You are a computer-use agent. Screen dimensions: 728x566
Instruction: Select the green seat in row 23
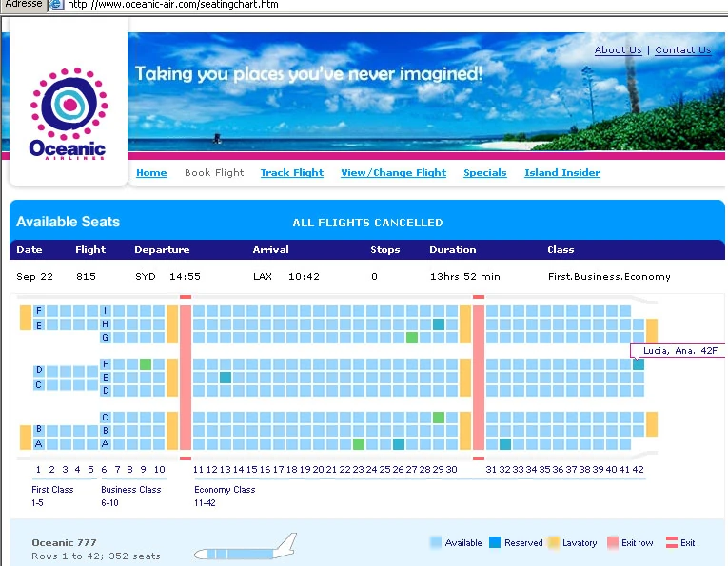(x=359, y=444)
